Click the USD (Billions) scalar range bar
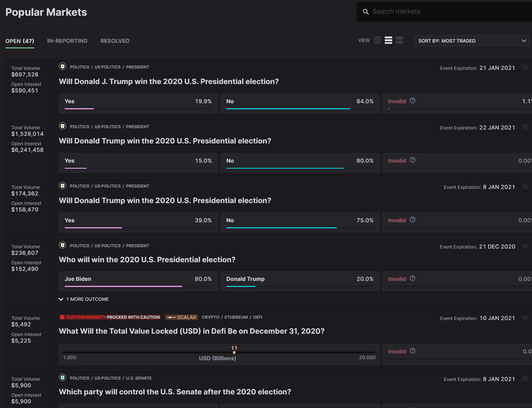 [219, 354]
